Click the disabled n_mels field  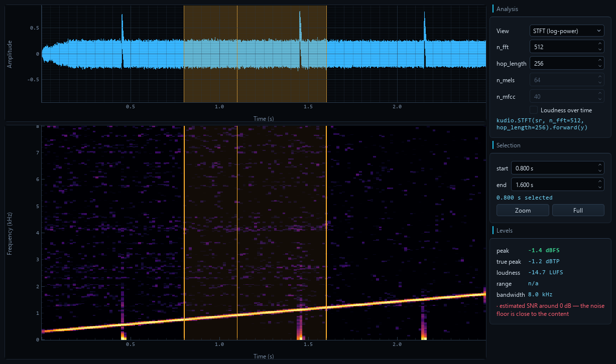pos(567,80)
